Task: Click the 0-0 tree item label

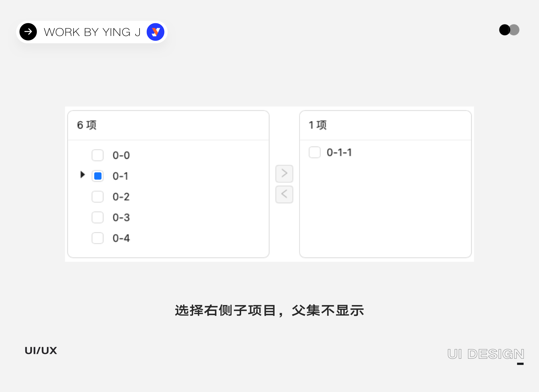Action: pos(121,155)
